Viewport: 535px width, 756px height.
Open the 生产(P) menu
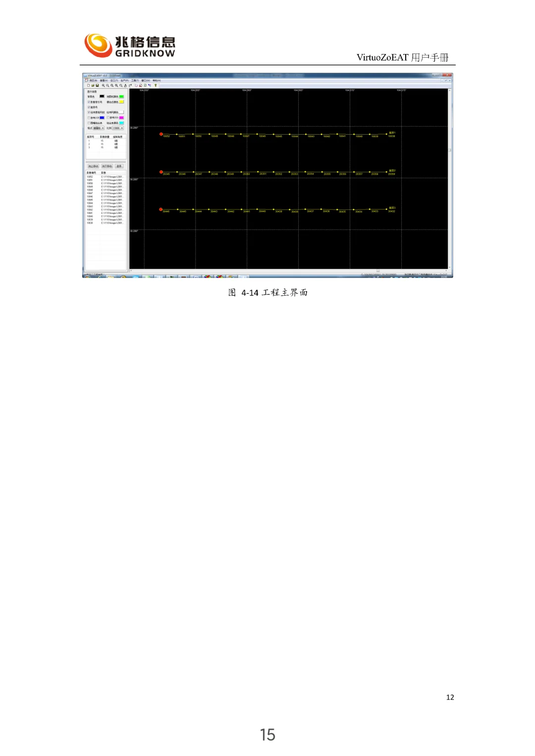124,81
